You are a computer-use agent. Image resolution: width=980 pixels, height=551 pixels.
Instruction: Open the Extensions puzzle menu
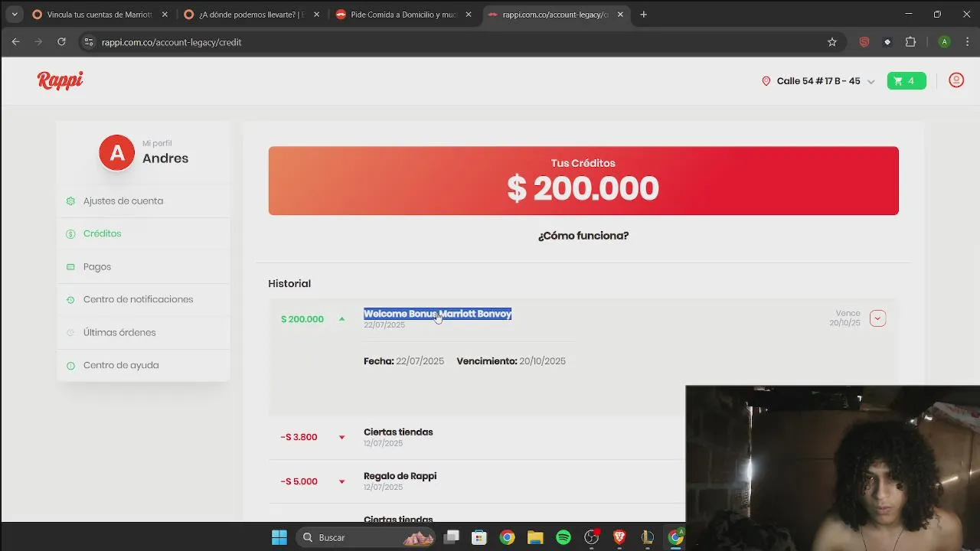coord(910,42)
